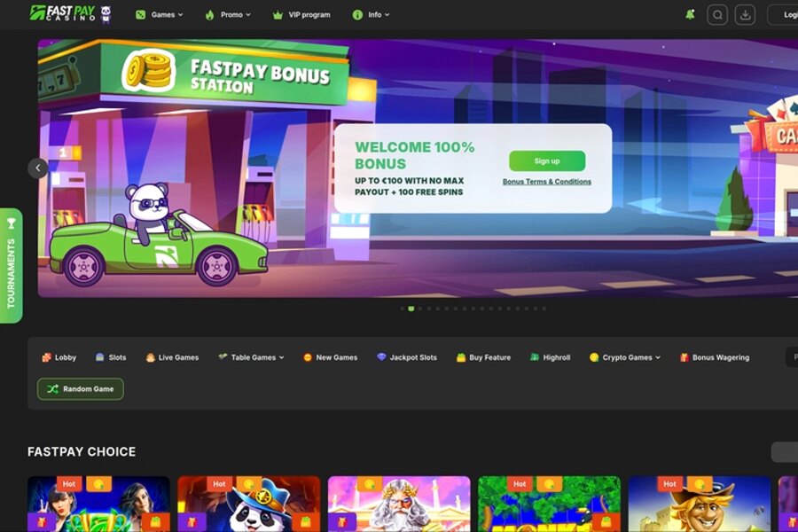Expand the Table Games dropdown
Image resolution: width=798 pixels, height=532 pixels.
click(251, 357)
